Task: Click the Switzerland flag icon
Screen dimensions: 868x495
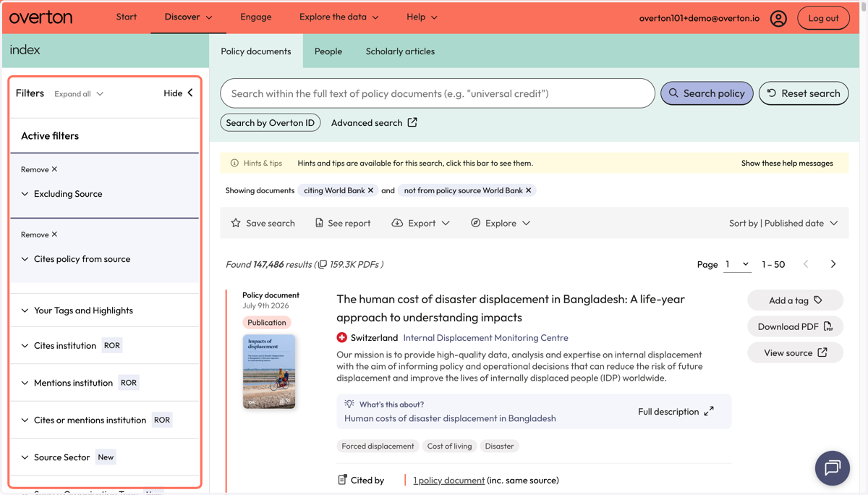Action: click(341, 338)
